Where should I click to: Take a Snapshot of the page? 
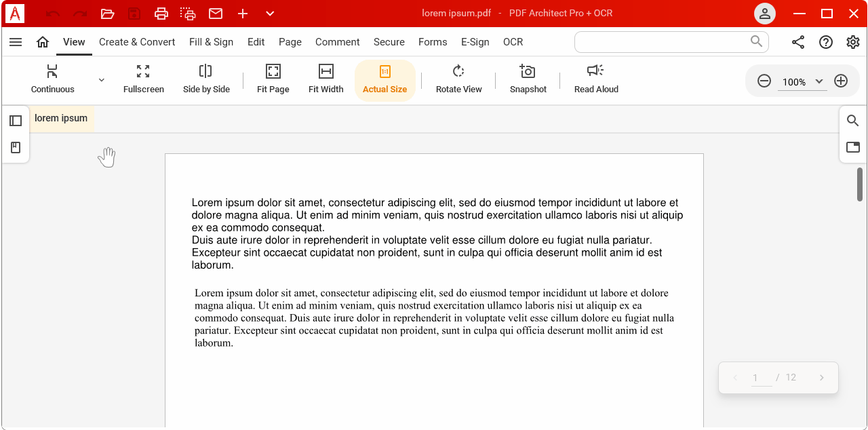click(528, 79)
